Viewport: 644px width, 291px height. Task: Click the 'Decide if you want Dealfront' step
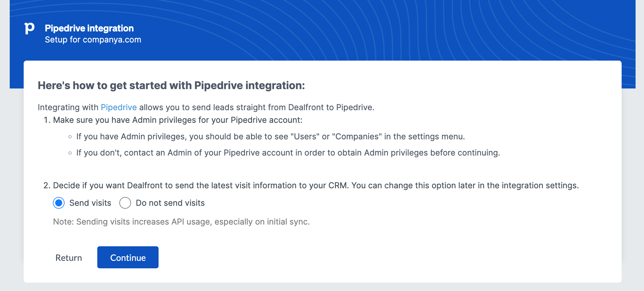tap(316, 185)
